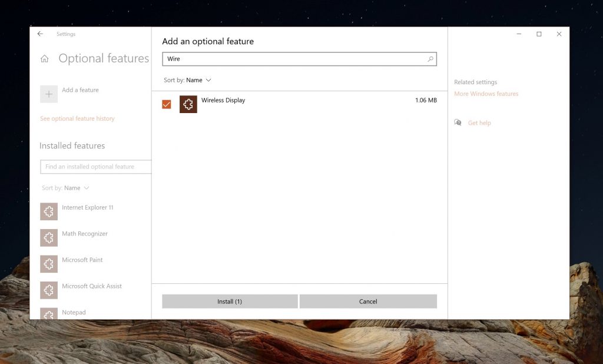Click the search magnifier in Wire field
Image resolution: width=603 pixels, height=364 pixels.
[430, 59]
